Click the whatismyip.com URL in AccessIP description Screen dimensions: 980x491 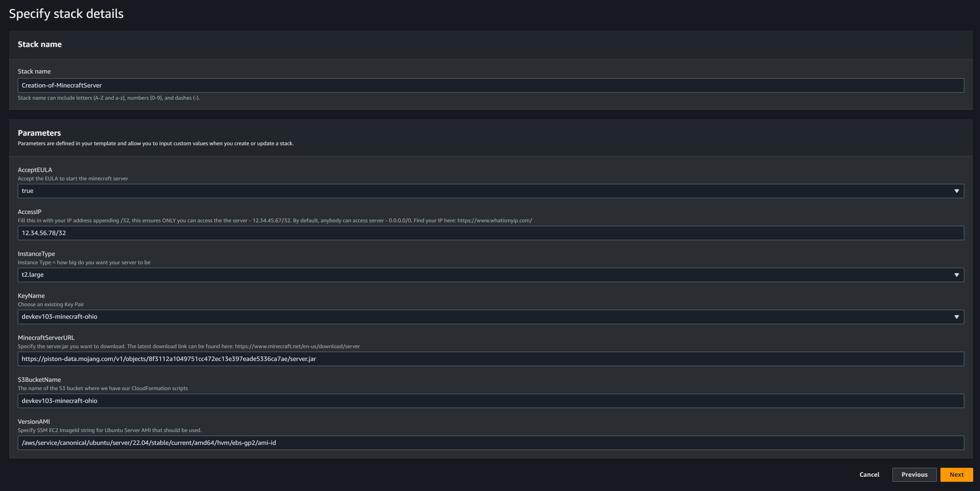click(494, 221)
